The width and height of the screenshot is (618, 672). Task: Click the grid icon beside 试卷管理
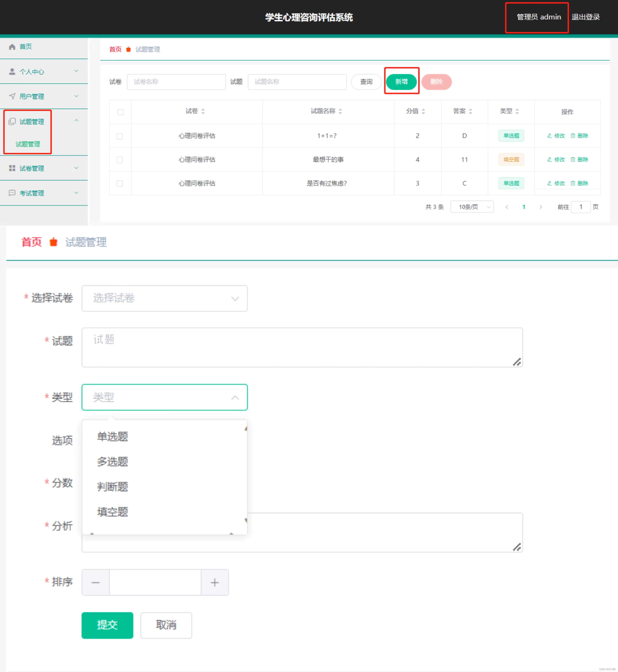[12, 168]
